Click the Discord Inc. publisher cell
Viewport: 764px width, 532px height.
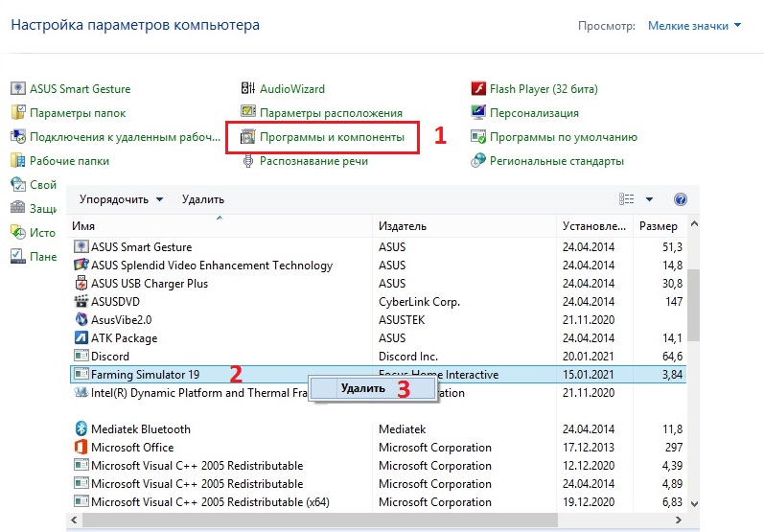pyautogui.click(x=407, y=357)
